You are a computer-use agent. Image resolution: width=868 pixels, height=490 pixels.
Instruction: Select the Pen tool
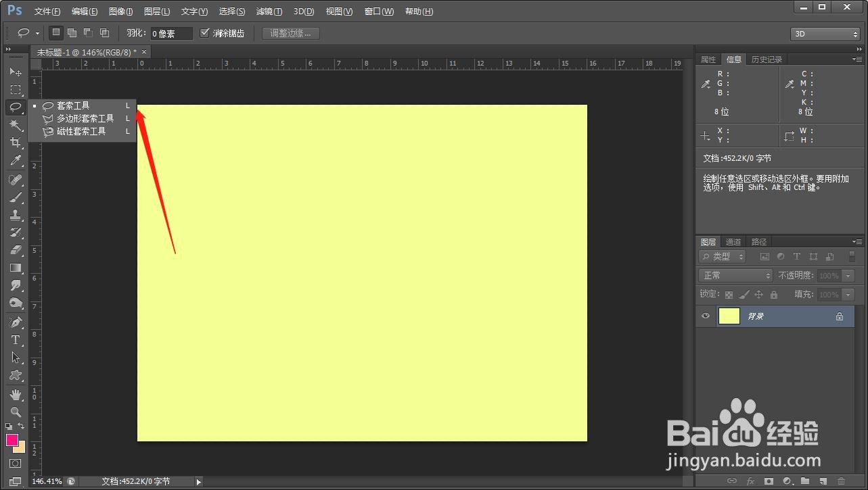tap(15, 322)
